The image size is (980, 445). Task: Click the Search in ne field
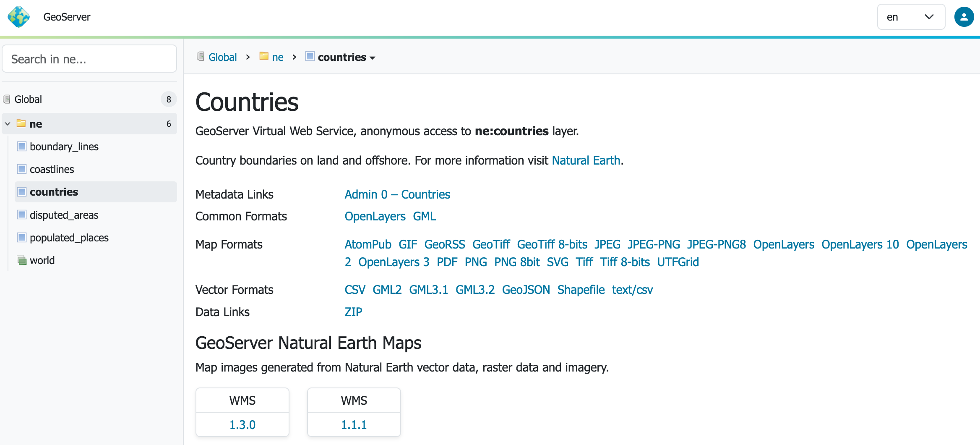(89, 59)
